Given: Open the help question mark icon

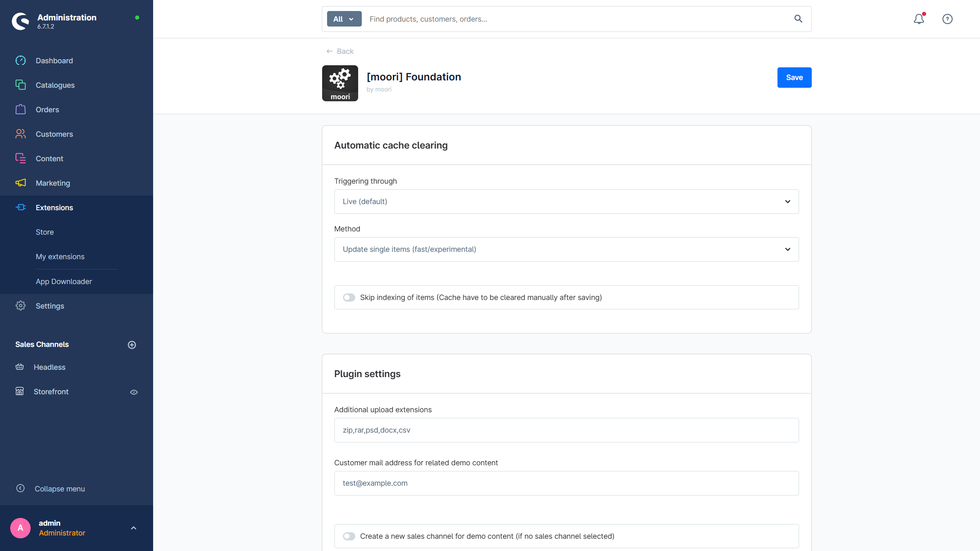Looking at the screenshot, I should pos(947,19).
